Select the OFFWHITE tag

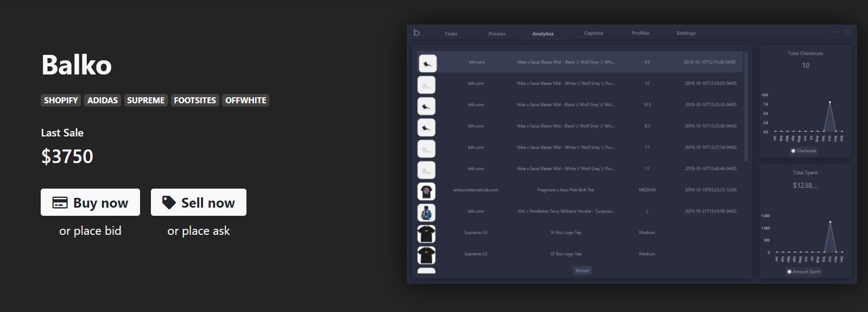click(246, 100)
